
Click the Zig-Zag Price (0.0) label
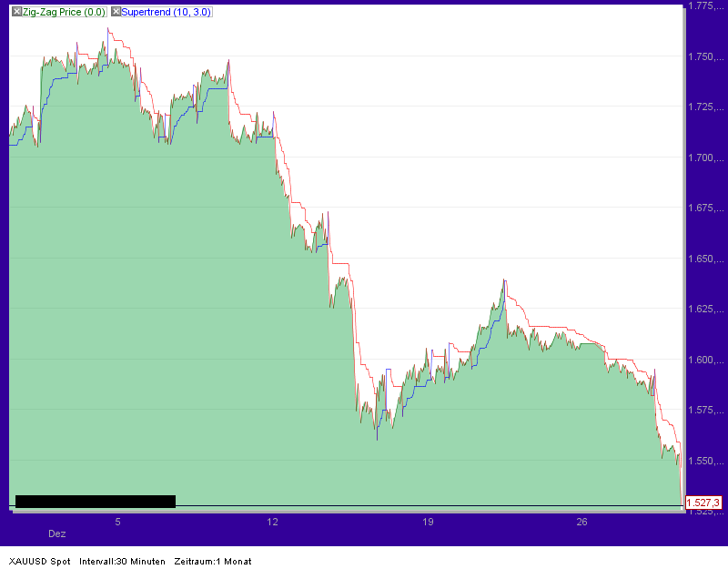pos(62,11)
